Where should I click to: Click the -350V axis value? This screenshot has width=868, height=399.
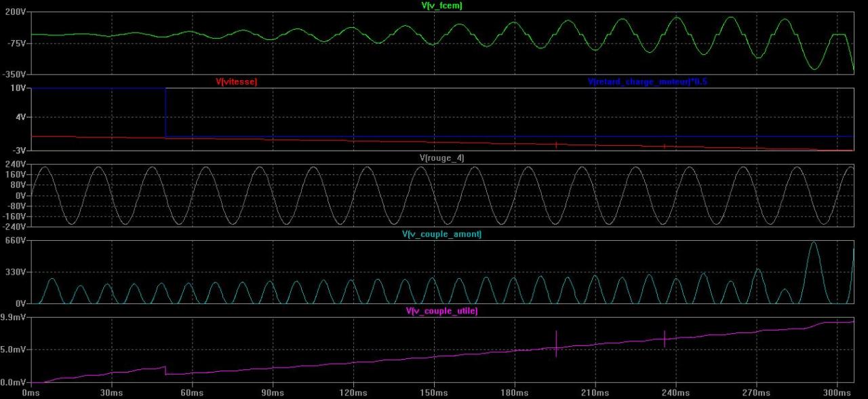(x=14, y=74)
